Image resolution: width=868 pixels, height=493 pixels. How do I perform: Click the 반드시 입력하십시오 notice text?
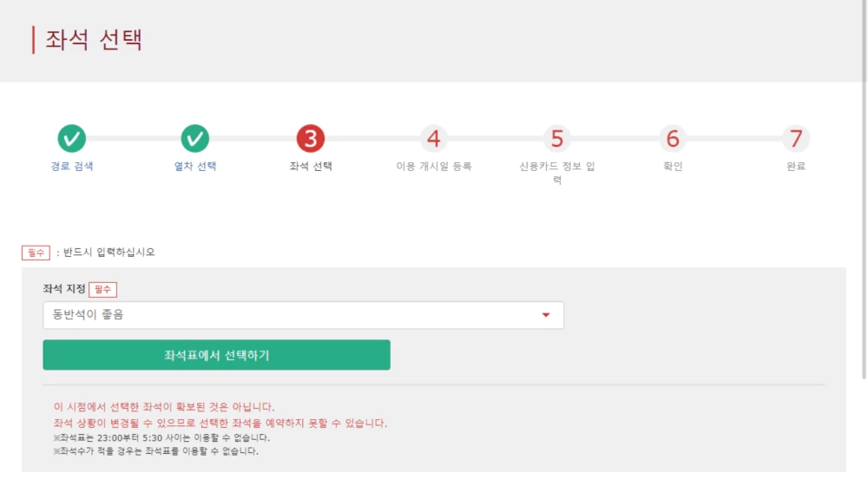(x=109, y=253)
